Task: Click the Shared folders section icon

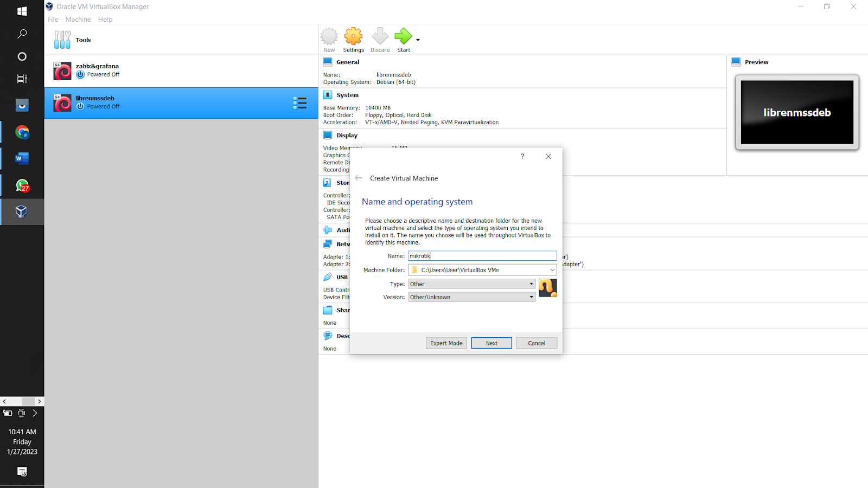Action: point(328,310)
